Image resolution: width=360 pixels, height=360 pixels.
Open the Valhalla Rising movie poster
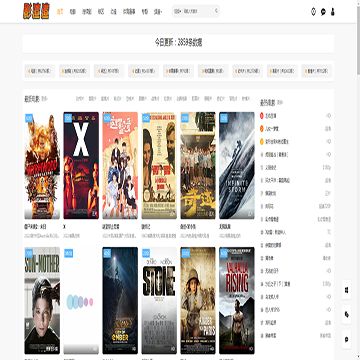(x=237, y=300)
